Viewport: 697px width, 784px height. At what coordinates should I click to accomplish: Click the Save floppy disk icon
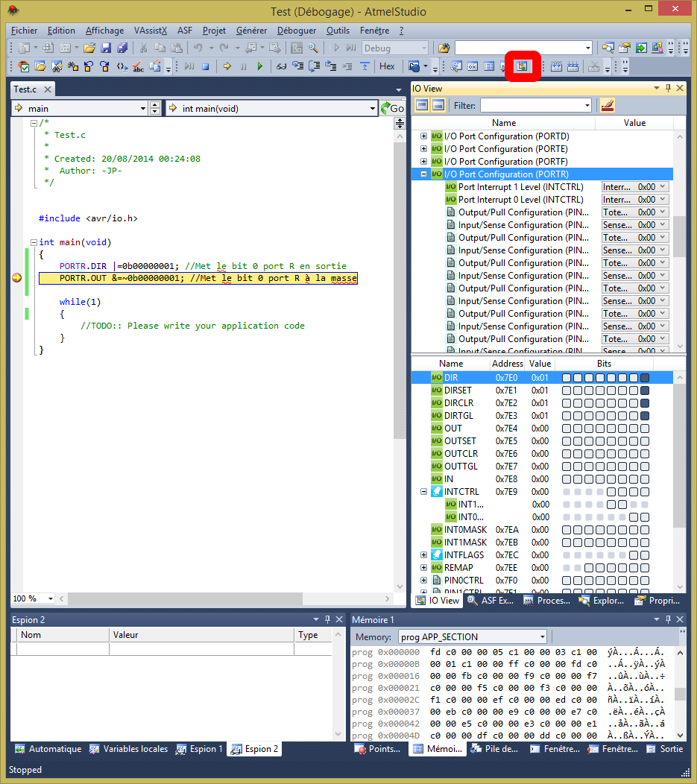(x=106, y=48)
